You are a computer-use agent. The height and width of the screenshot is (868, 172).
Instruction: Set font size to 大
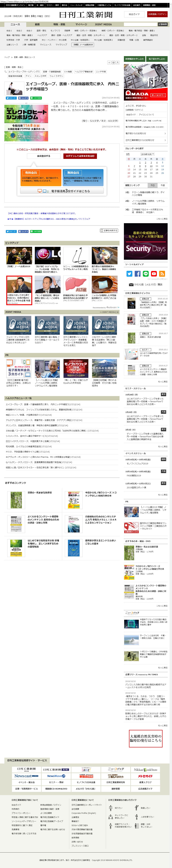[118, 63]
